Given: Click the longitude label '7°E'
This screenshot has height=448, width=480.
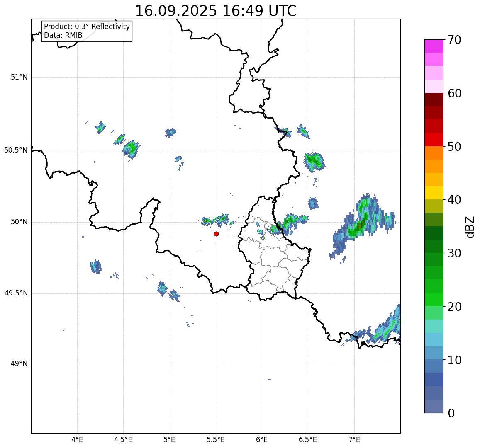Looking at the screenshot, I should 354,440.
